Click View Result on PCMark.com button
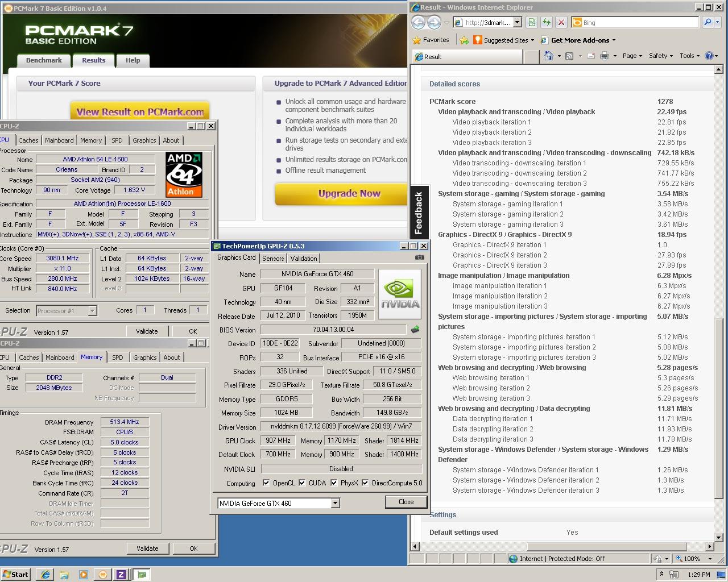The image size is (728, 582). point(140,112)
